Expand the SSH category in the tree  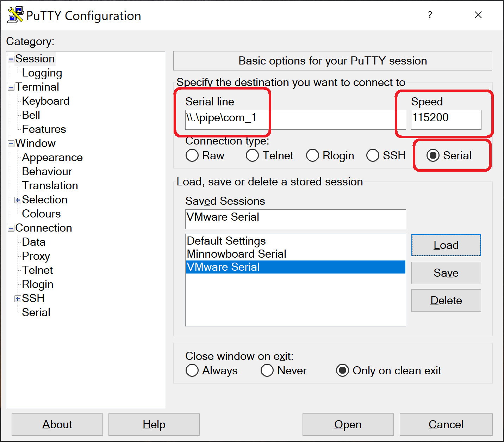(17, 299)
